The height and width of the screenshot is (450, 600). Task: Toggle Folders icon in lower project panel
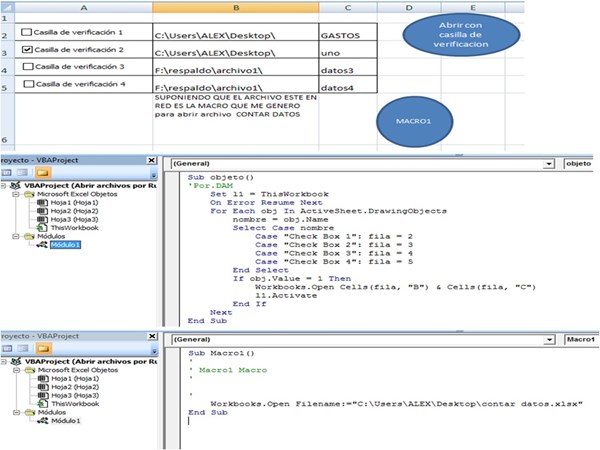coord(43,349)
